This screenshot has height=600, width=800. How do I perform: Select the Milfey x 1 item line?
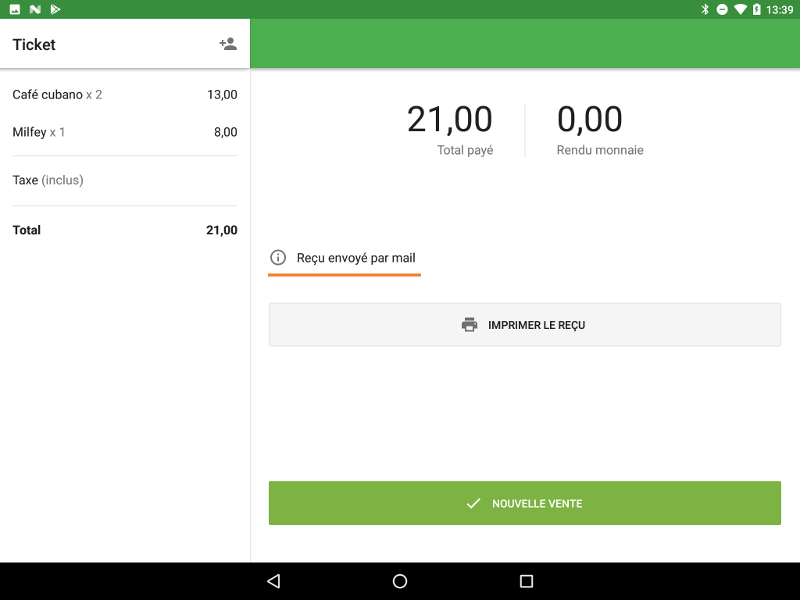pos(125,132)
